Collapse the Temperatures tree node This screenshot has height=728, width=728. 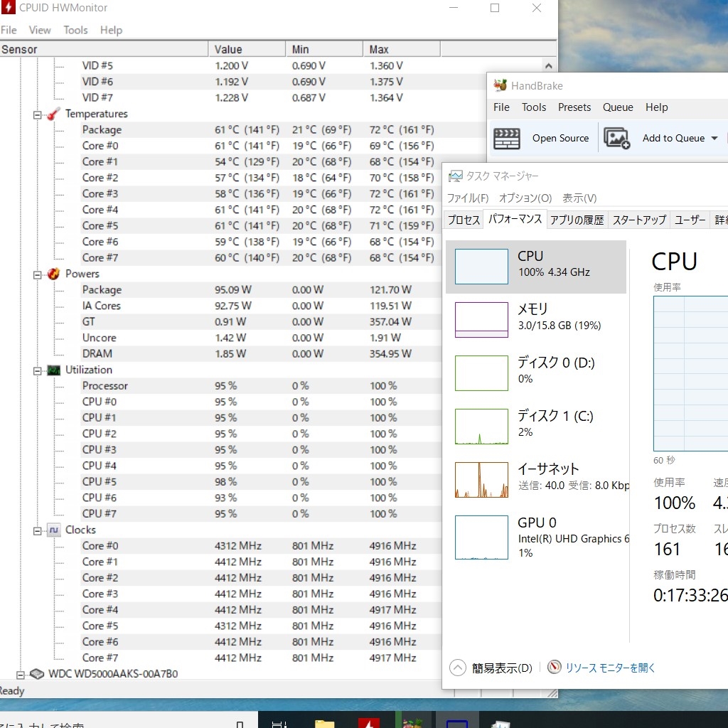(x=38, y=114)
